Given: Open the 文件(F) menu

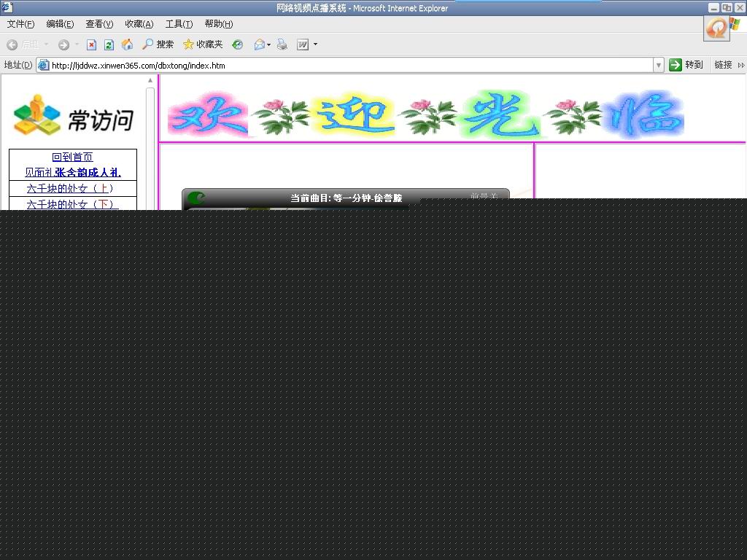Looking at the screenshot, I should pos(20,24).
